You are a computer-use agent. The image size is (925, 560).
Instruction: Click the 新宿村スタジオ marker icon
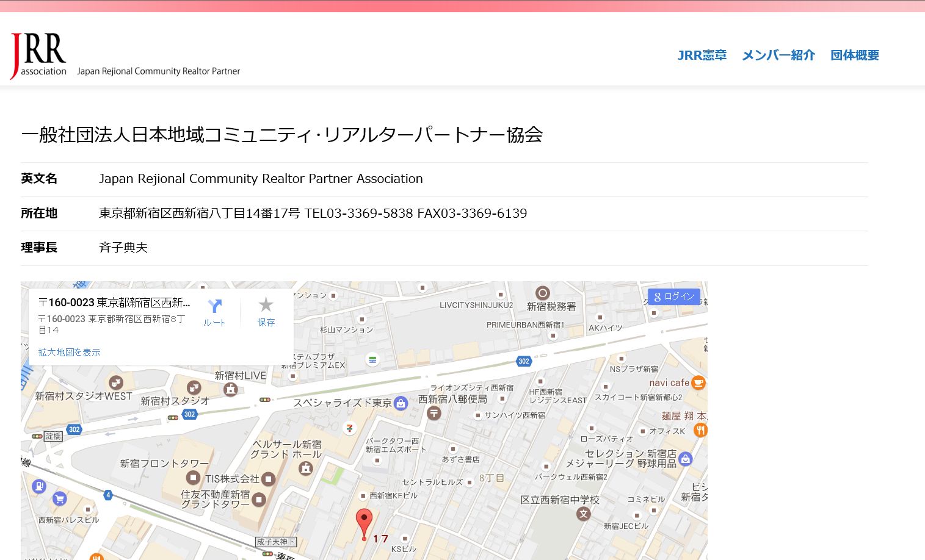194,387
